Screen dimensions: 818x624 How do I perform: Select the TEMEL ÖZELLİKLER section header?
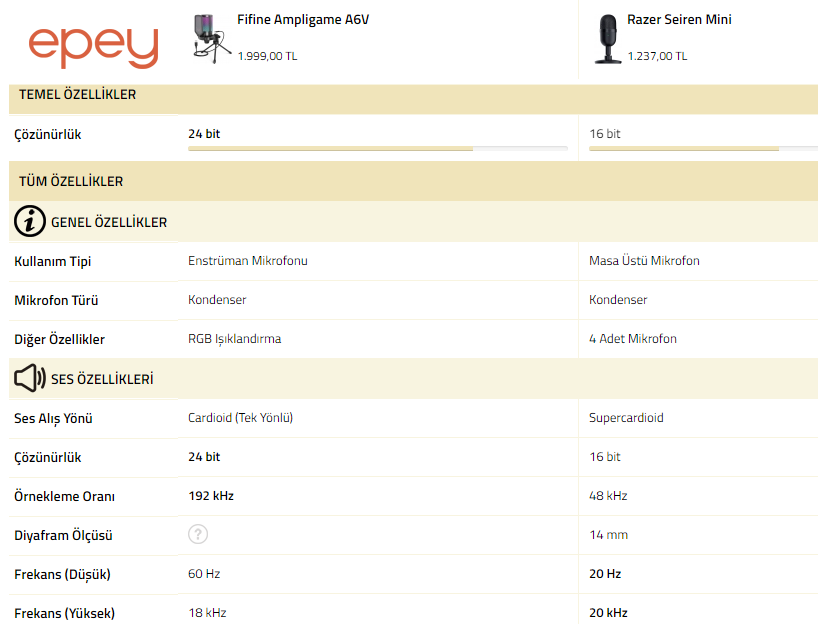coord(413,99)
